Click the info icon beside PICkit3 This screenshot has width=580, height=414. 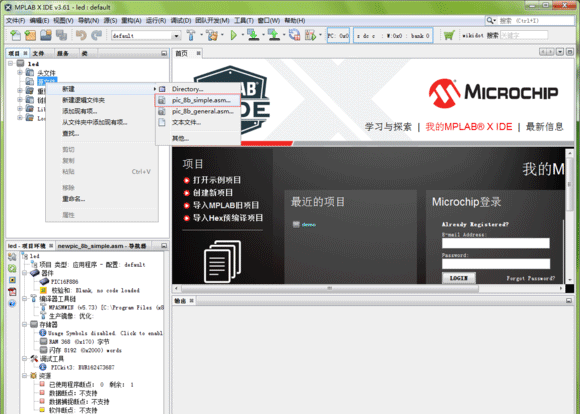point(43,367)
